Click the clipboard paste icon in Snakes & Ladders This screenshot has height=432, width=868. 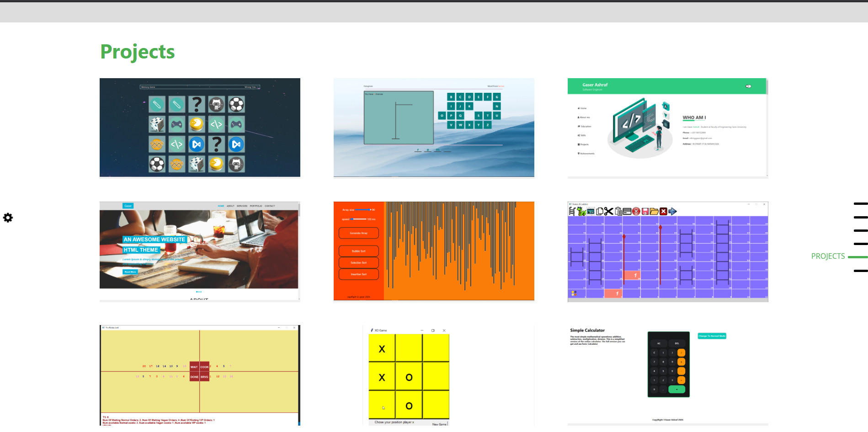point(619,211)
